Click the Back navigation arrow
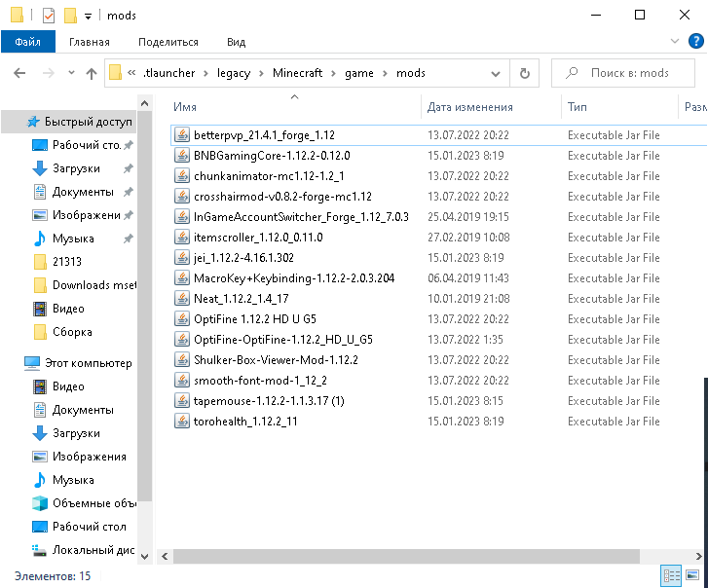Image resolution: width=708 pixels, height=588 pixels. pos(19,73)
